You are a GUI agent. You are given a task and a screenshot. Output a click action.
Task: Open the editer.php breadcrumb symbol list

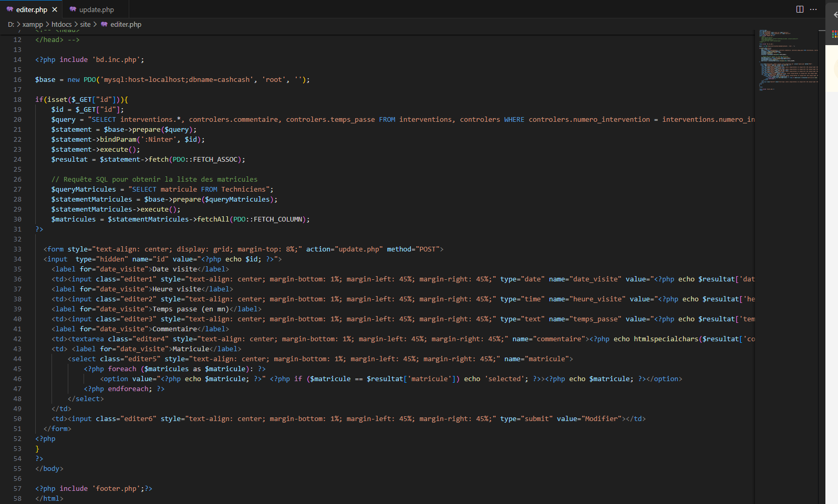click(126, 24)
